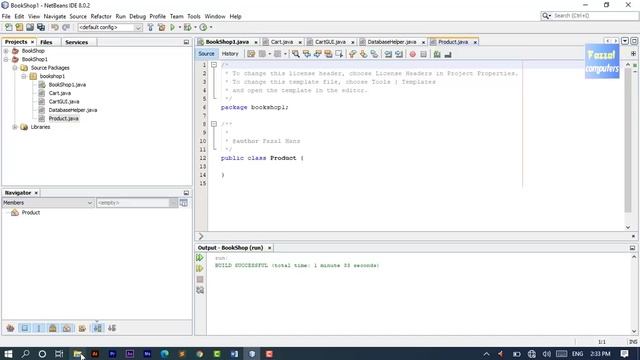Click the New Project toolbar icon
This screenshot has width=640, height=360.
pos(19,27)
